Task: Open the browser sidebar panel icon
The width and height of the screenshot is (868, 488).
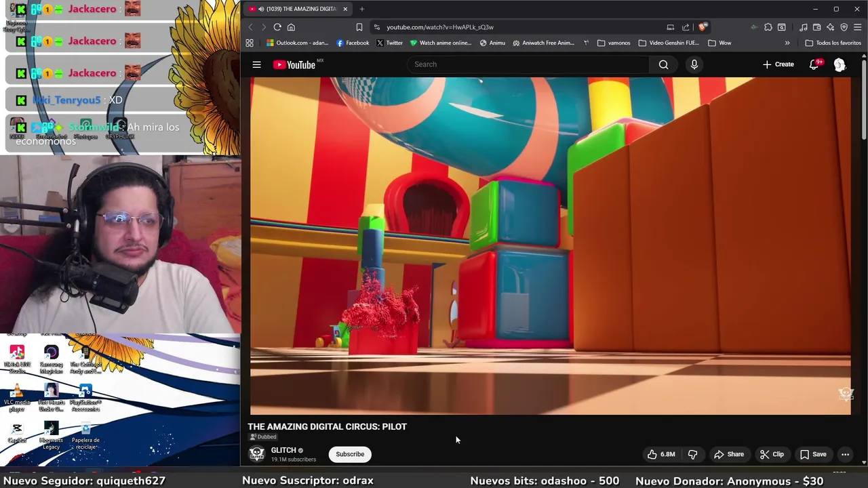Action: coord(781,27)
